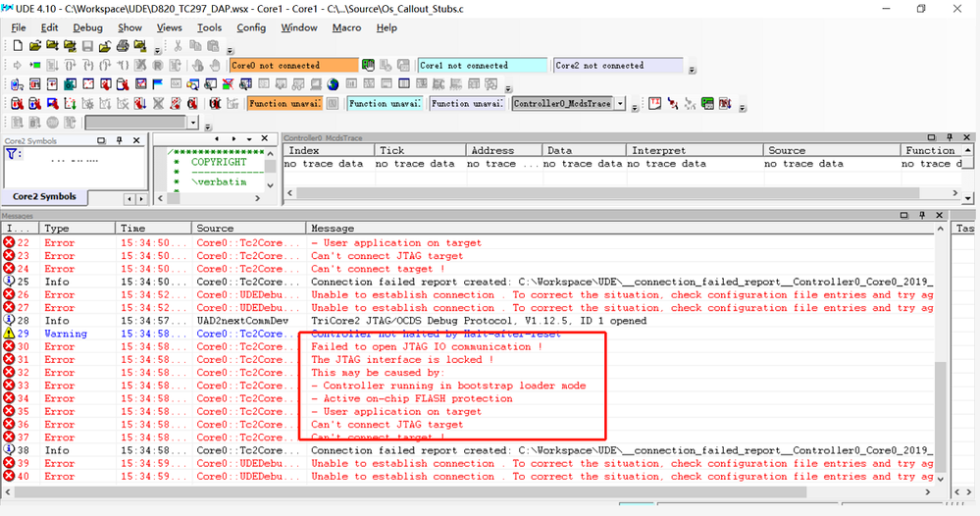Open the Controller0_McdsTrace dropdown
This screenshot has height=516, width=980.
(619, 103)
